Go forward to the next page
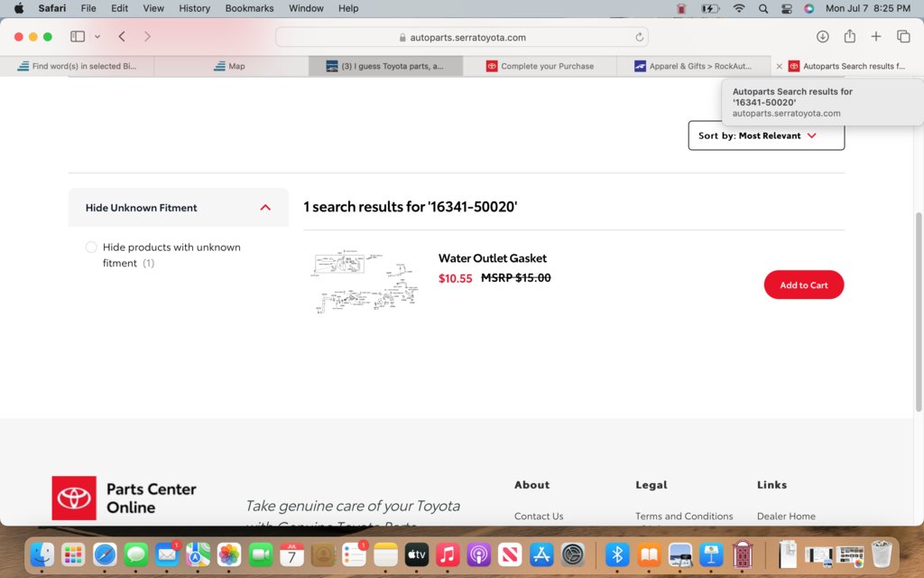This screenshot has height=578, width=924. point(147,36)
